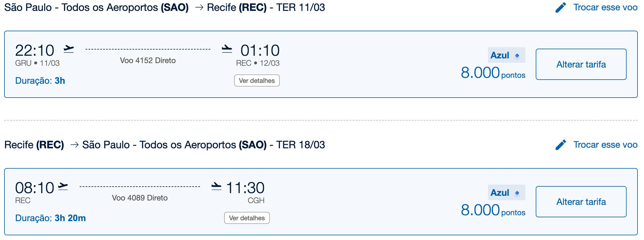Click the takeoff plane icon beside 22:10

click(69, 49)
